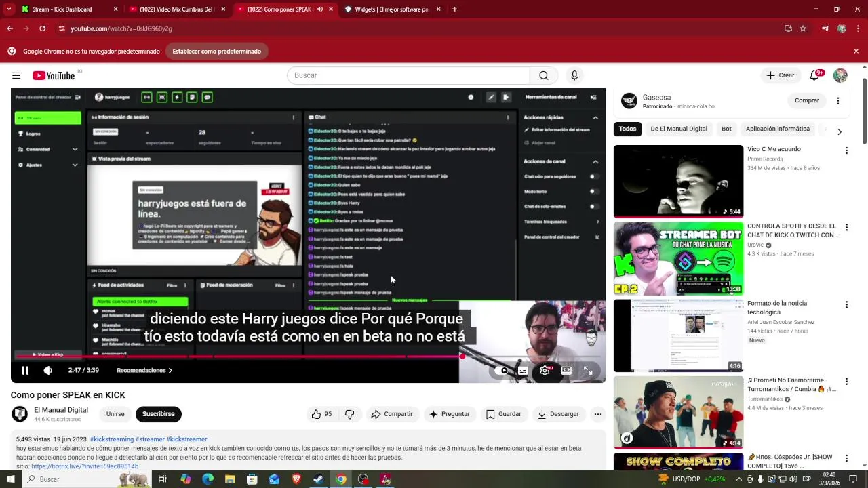Open Windows Start menu
The height and width of the screenshot is (488, 868).
pos(10,479)
